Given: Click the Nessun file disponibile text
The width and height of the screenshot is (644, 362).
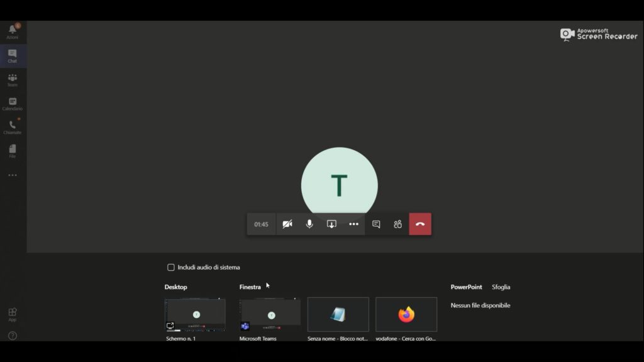Looking at the screenshot, I should click(480, 305).
